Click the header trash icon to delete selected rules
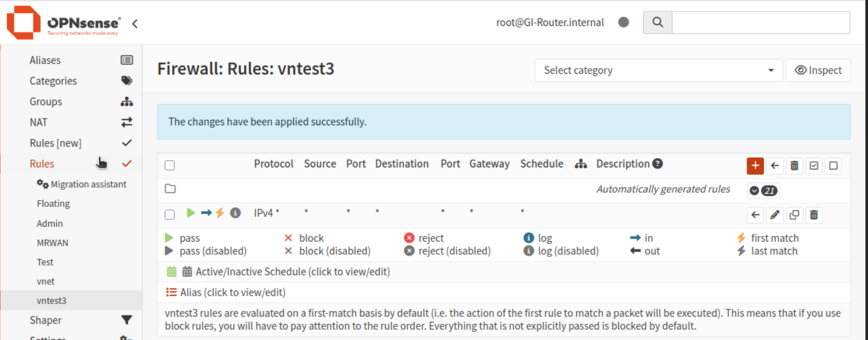Image resolution: width=868 pixels, height=340 pixels. tap(794, 166)
